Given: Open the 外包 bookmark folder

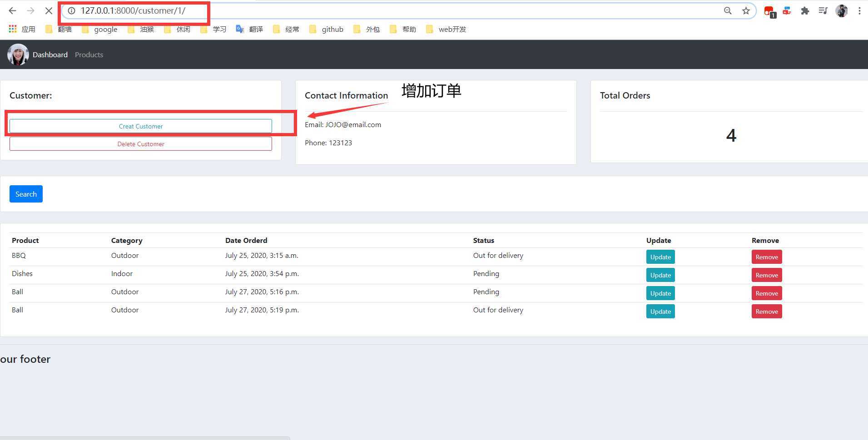Looking at the screenshot, I should [367, 29].
